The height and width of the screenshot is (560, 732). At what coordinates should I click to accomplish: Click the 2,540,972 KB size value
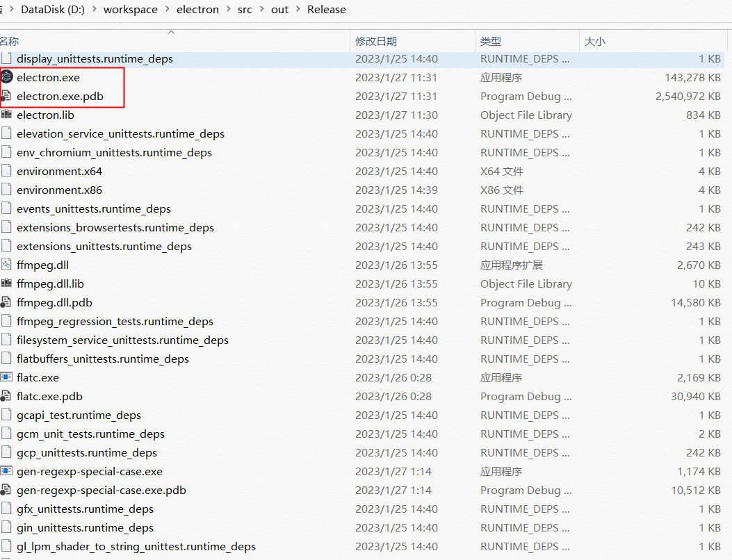tap(688, 96)
